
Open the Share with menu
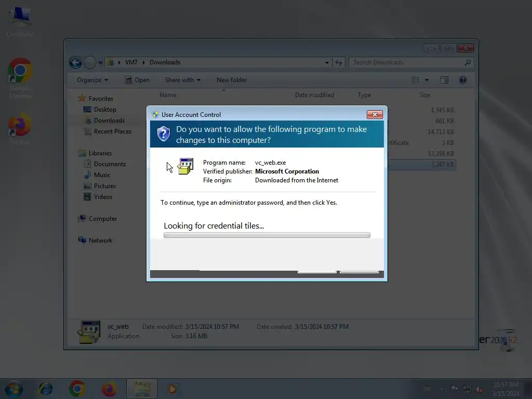pyautogui.click(x=182, y=80)
